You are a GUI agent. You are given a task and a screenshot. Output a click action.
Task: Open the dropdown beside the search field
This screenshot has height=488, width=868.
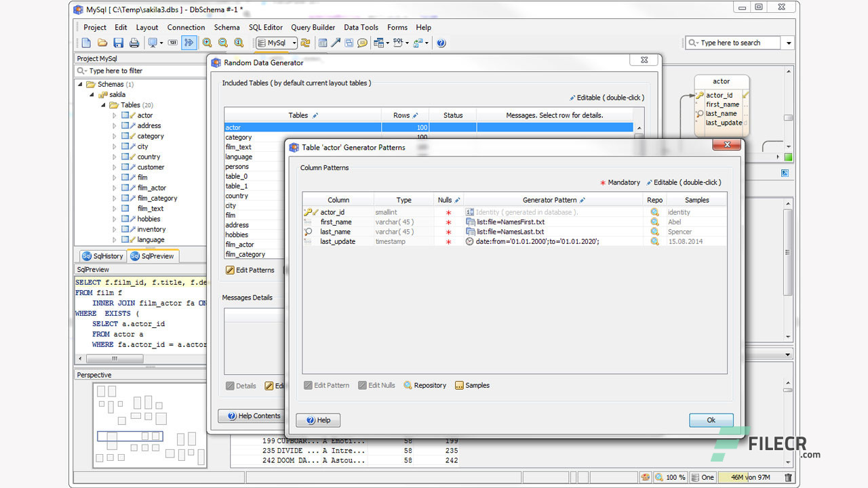789,43
